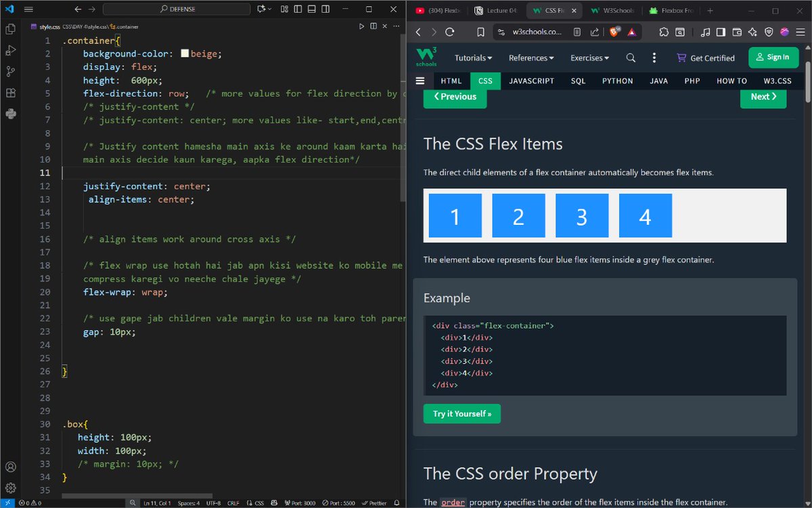Reload the w3schools page in the browser
The width and height of the screenshot is (812, 508).
450,32
